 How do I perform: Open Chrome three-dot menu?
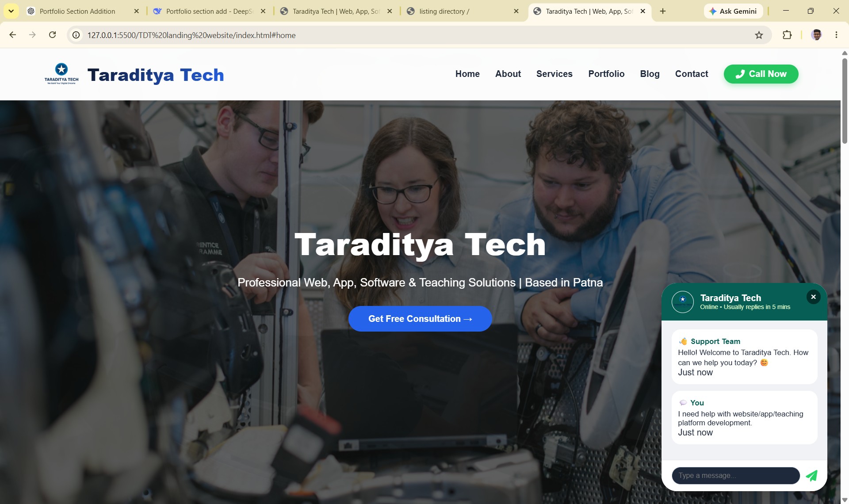[x=836, y=35]
